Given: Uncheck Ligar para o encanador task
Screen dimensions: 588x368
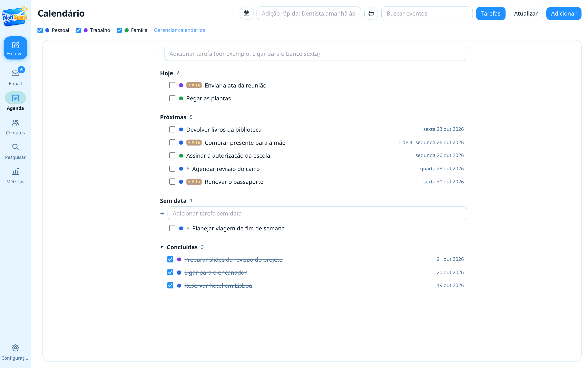Looking at the screenshot, I should click(x=170, y=272).
